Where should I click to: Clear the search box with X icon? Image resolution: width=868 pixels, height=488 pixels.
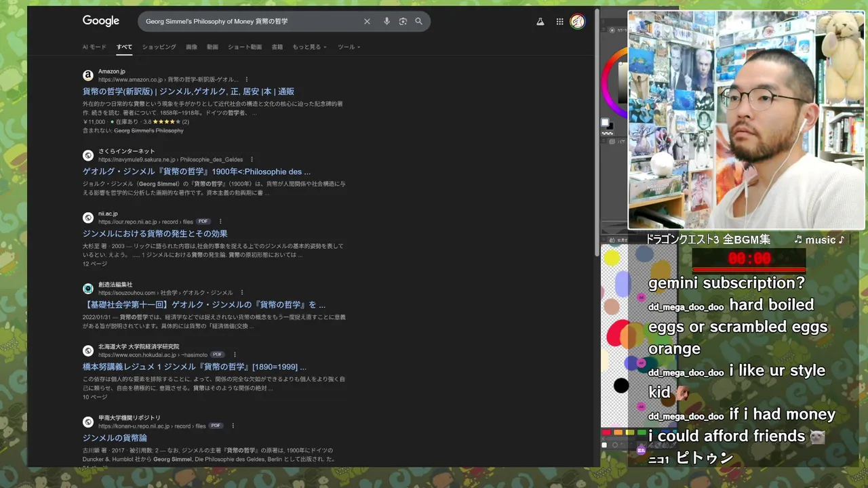(x=367, y=22)
